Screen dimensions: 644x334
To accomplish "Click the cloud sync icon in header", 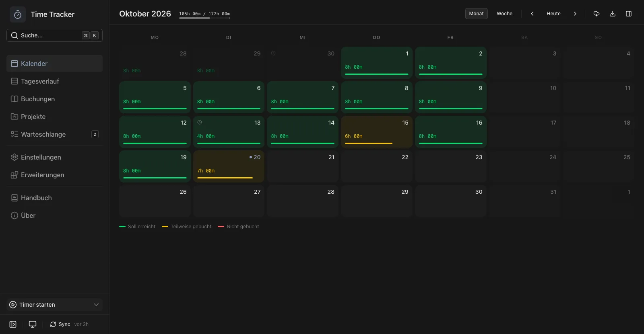I will 597,14.
